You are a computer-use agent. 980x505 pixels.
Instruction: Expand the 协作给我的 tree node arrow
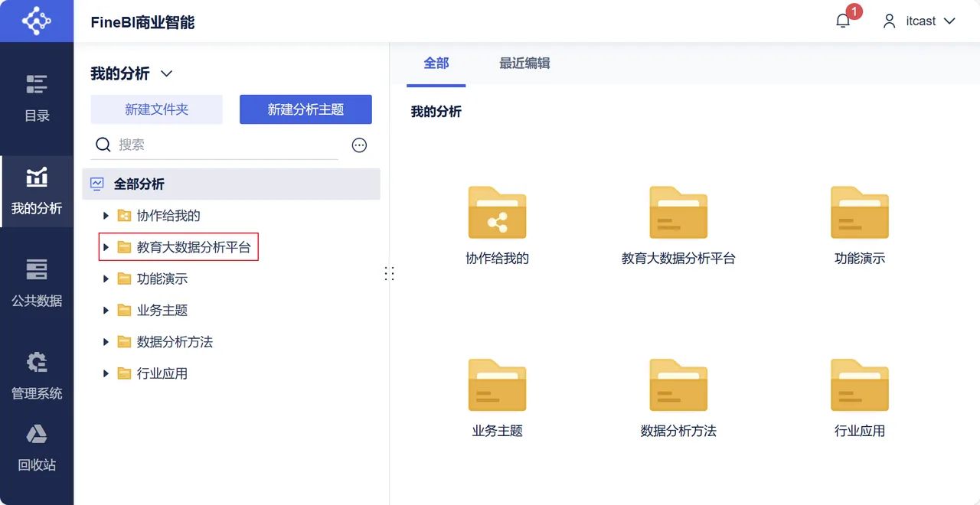pos(106,216)
